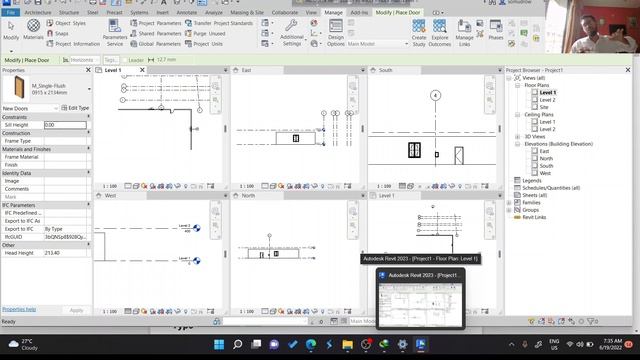Open Additional Settings wrench menu
The width and height of the screenshot is (640, 360).
click(x=291, y=33)
